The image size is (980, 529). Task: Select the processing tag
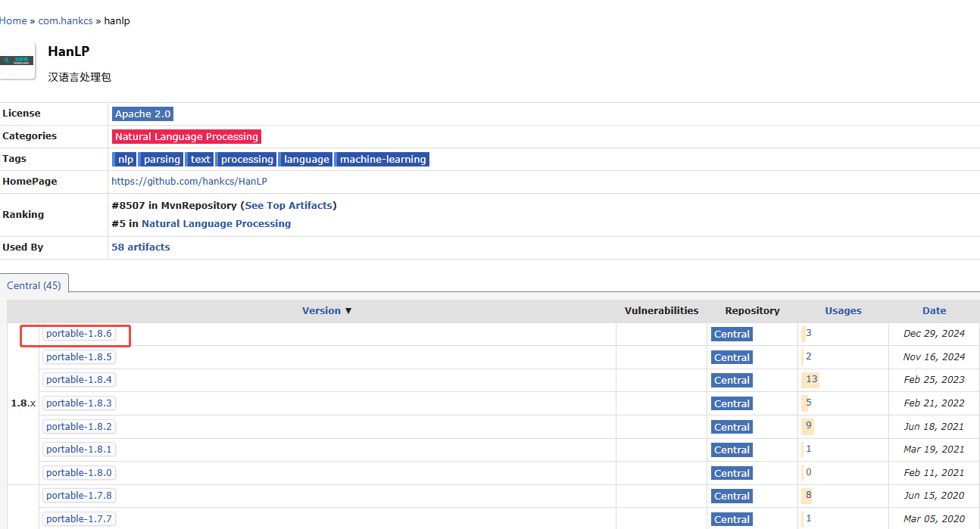coord(246,159)
